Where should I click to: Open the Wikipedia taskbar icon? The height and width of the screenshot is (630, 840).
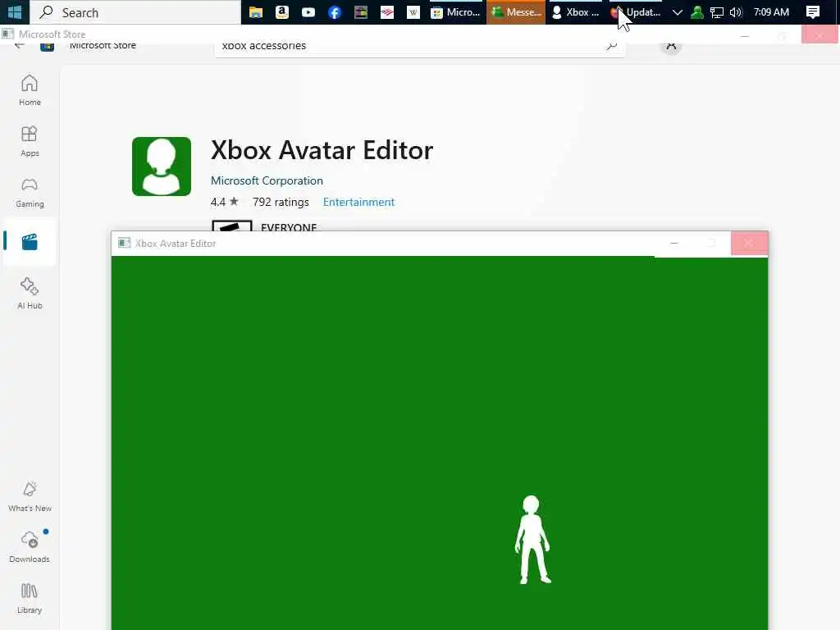click(x=413, y=12)
